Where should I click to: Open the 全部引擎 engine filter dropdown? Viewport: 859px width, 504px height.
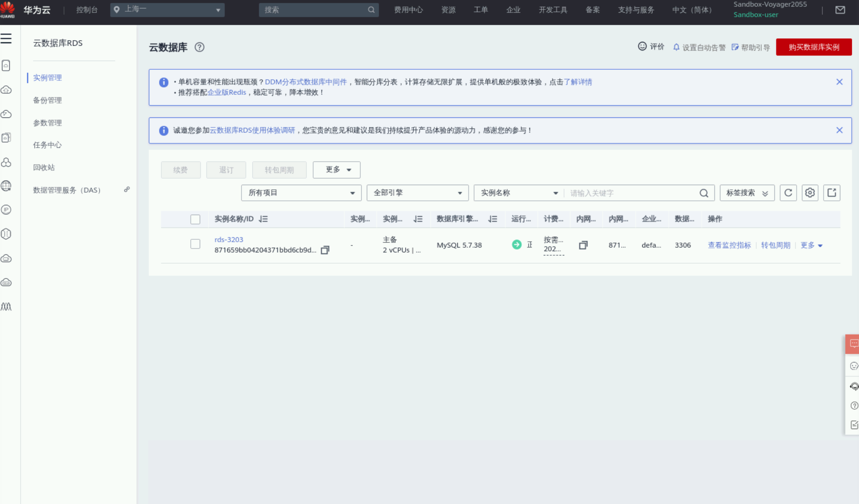coord(417,193)
